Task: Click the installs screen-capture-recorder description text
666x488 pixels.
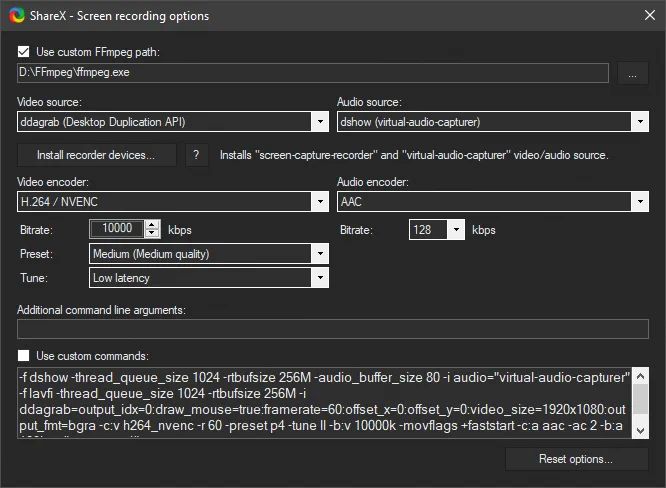Action: (414, 155)
